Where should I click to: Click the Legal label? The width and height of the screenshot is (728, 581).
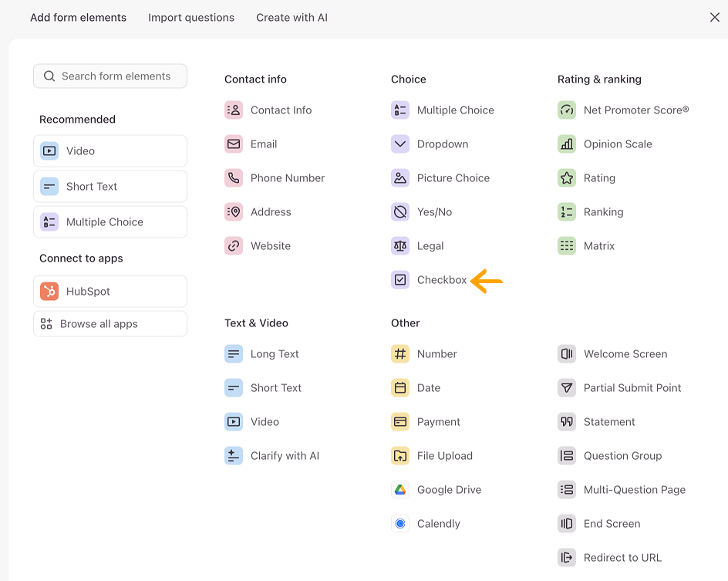[430, 246]
